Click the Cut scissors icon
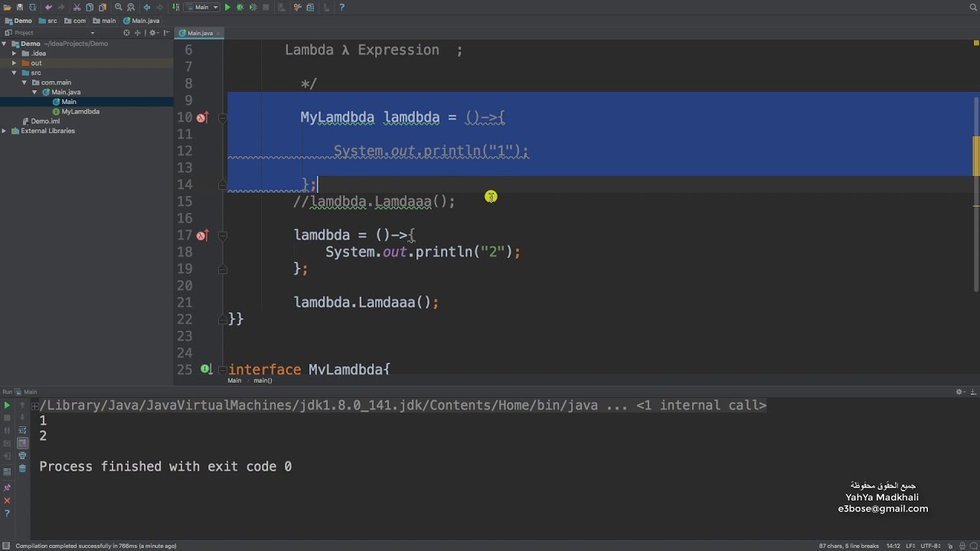The image size is (980, 551). (x=77, y=7)
